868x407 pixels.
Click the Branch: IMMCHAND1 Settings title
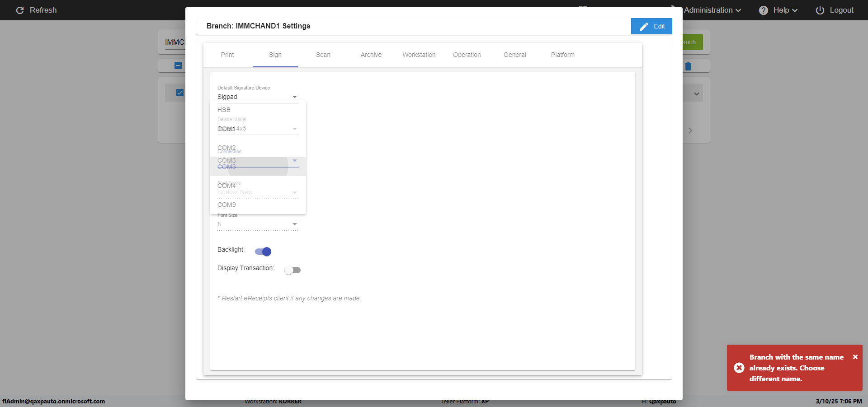tap(258, 26)
